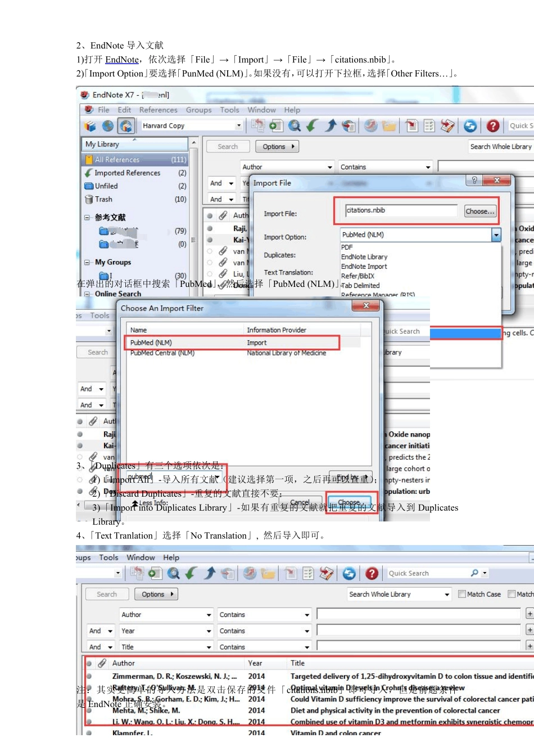Image resolution: width=534 pixels, height=756 pixels.
Task: Open the References menu
Action: (x=158, y=110)
